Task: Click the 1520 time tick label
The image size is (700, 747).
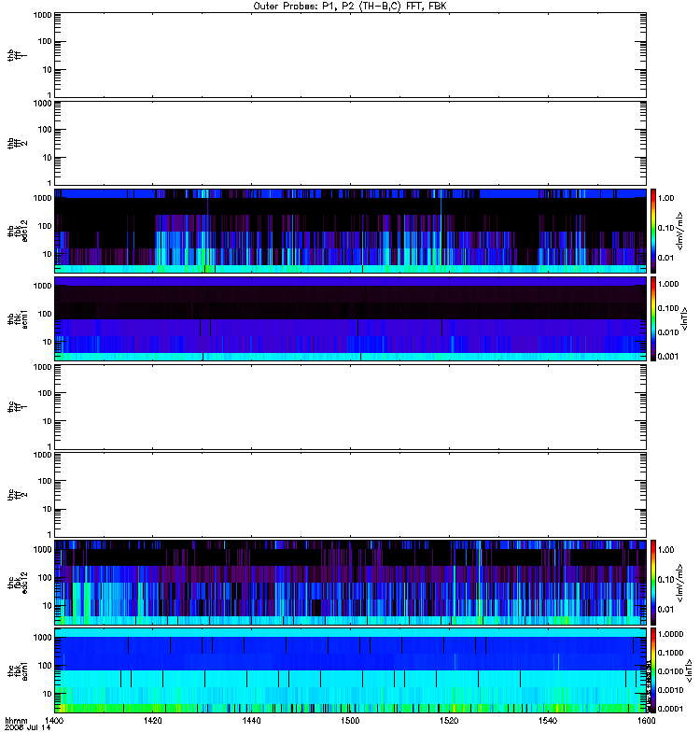Action: [449, 721]
